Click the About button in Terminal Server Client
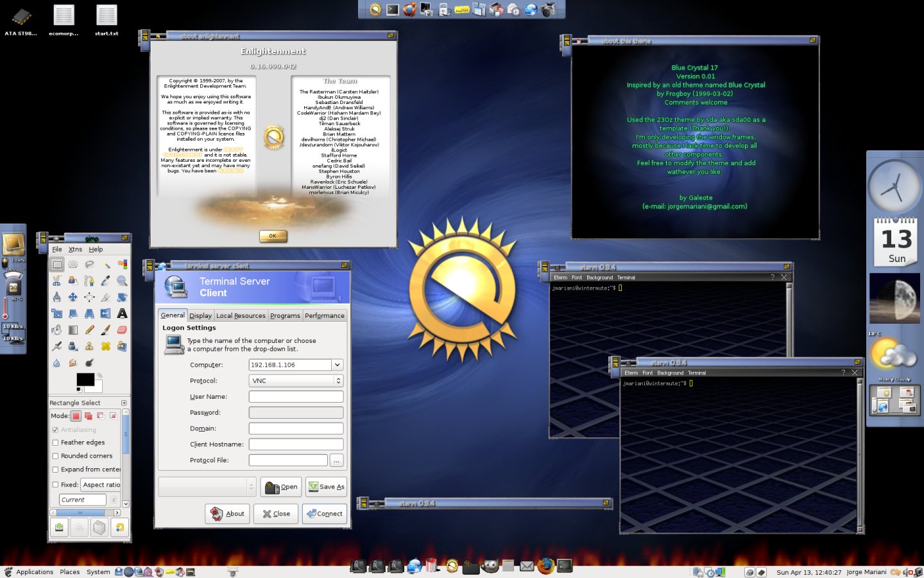Image resolution: width=924 pixels, height=578 pixels. tap(228, 514)
